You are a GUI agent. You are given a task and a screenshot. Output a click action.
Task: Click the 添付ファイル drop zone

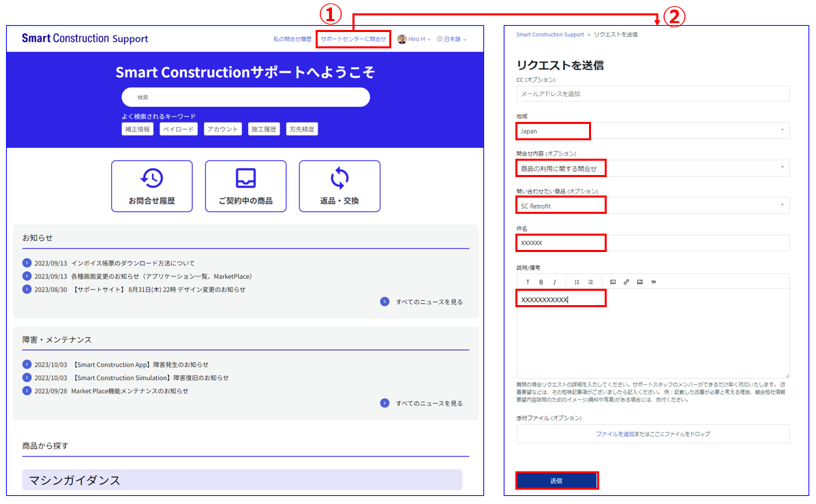point(652,434)
